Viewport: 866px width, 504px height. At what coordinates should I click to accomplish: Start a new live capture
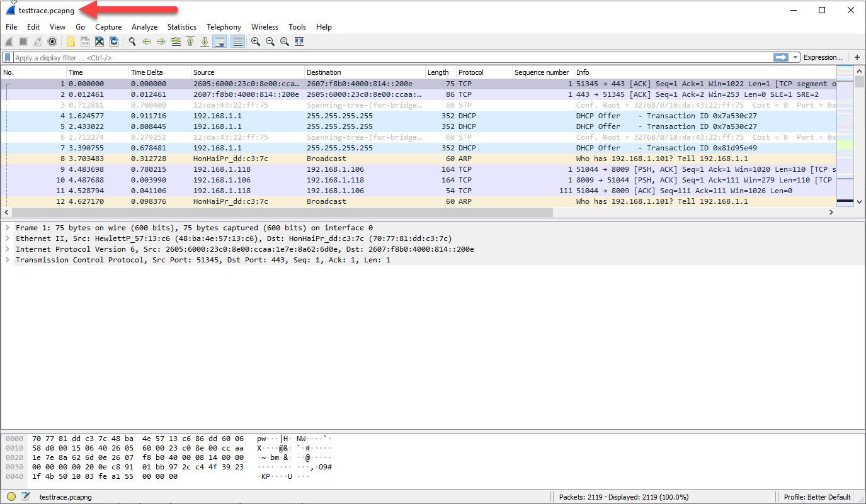pyautogui.click(x=8, y=42)
